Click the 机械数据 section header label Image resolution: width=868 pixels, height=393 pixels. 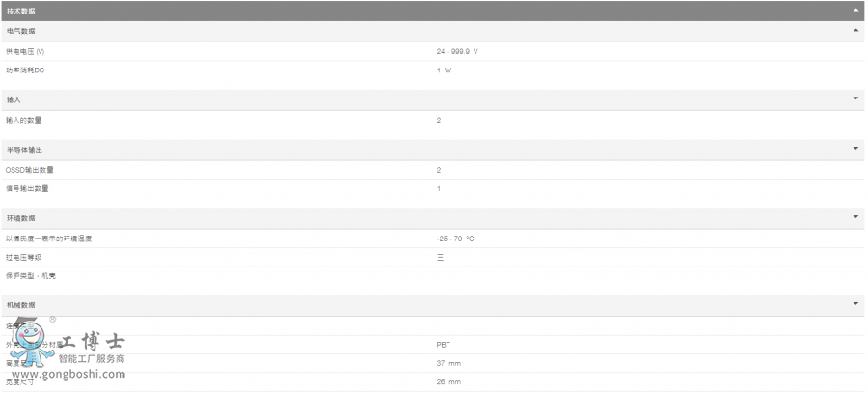tap(20, 305)
